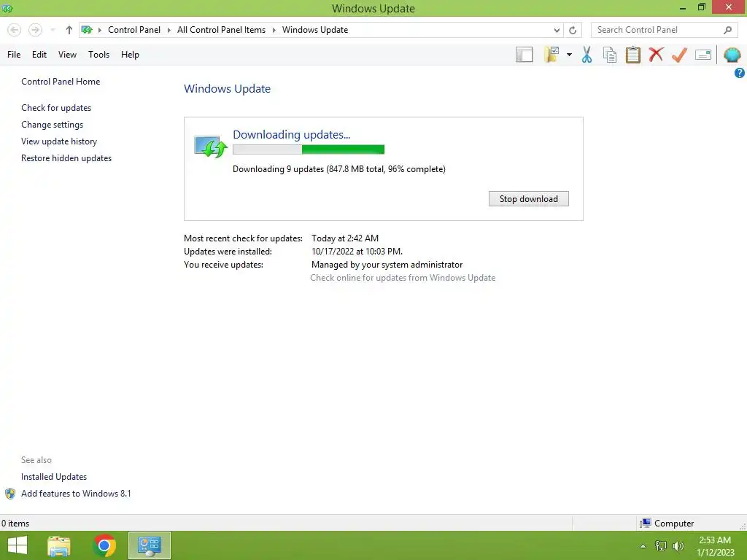747x560 pixels.
Task: Go up one level with the up arrow
Action: pos(69,30)
